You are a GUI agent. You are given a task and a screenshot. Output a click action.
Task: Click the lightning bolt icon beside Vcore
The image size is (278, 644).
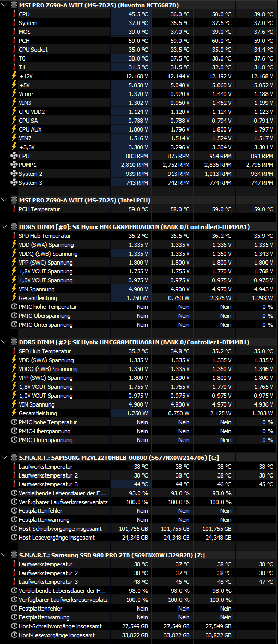(x=14, y=94)
